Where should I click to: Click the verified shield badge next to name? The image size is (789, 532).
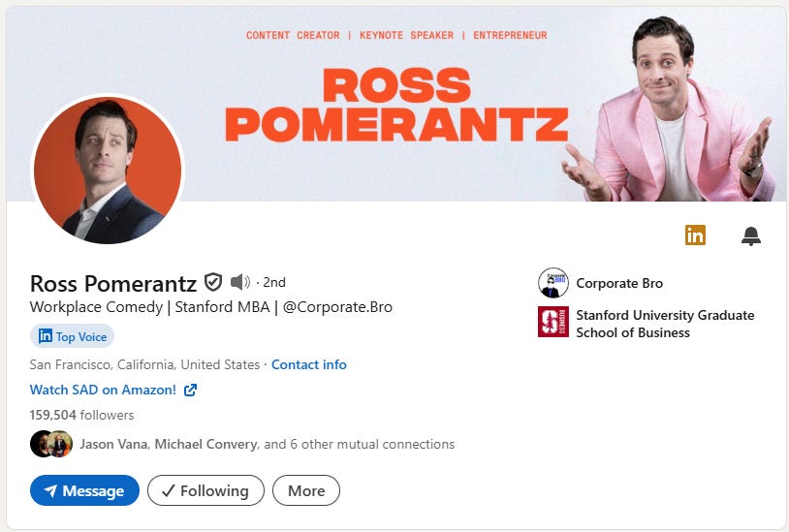(213, 282)
